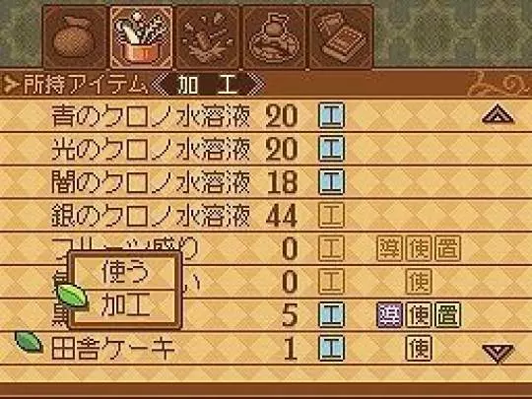
Task: Open the book and card tab
Action: coord(341,37)
